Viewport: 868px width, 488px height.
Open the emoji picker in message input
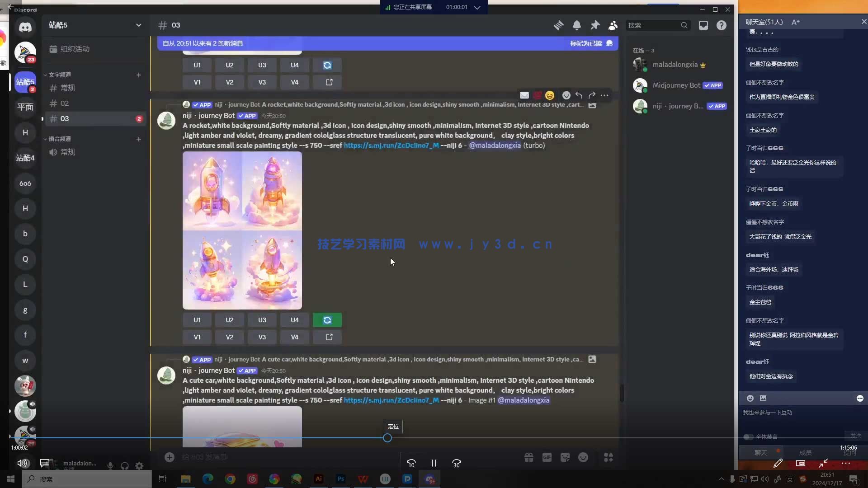[583, 457]
